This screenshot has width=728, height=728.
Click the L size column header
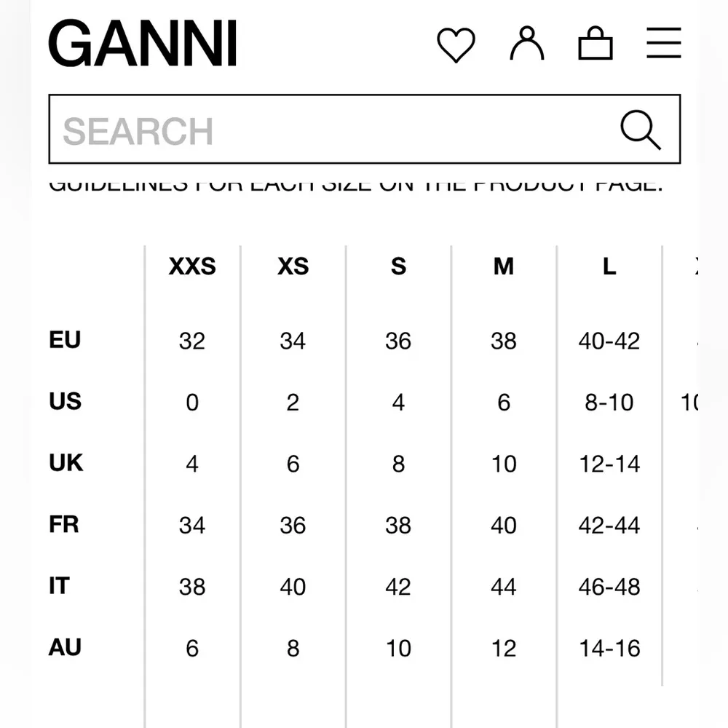[609, 267]
